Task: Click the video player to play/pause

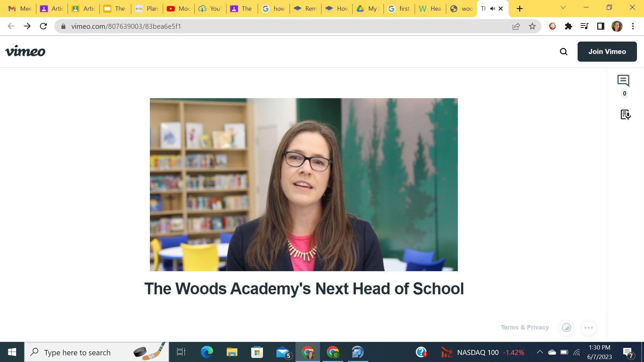Action: [304, 184]
